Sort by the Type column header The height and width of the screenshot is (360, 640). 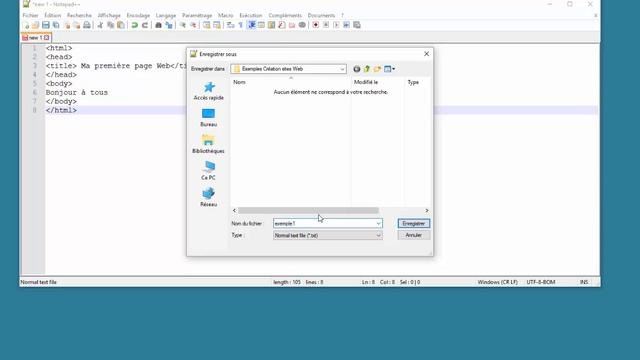point(417,82)
